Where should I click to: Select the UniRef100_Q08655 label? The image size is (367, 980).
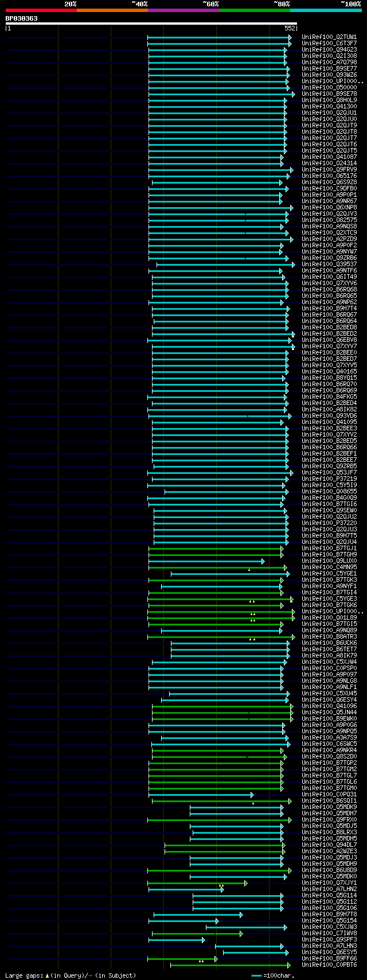point(329,491)
